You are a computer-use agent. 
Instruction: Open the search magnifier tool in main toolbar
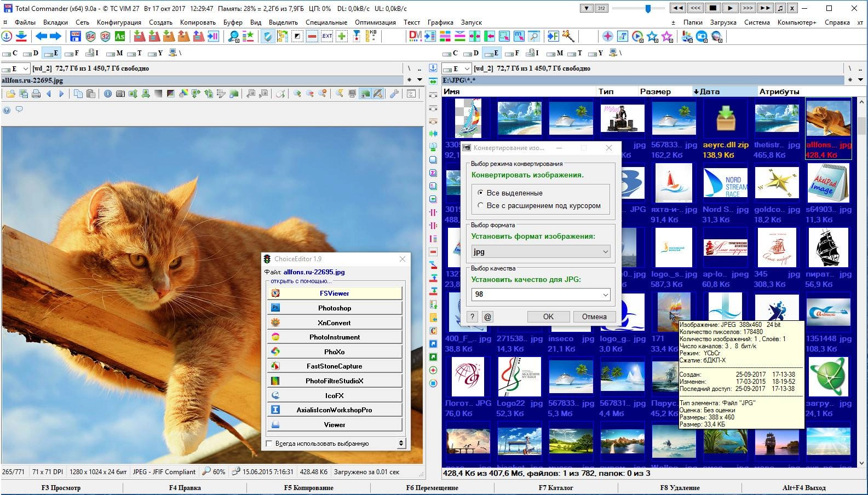(234, 37)
